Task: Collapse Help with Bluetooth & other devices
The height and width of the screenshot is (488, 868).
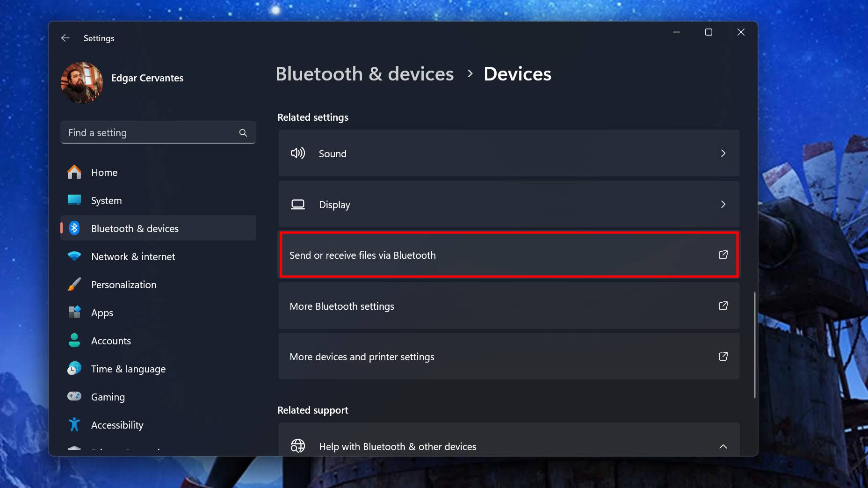Action: pyautogui.click(x=723, y=446)
